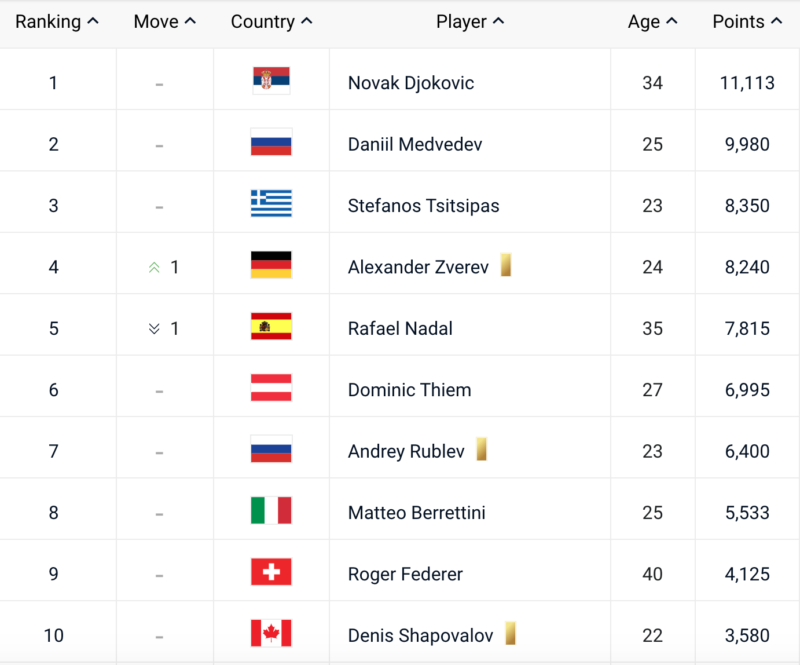
Task: Click the green up-arrow move indicator
Action: click(x=154, y=267)
